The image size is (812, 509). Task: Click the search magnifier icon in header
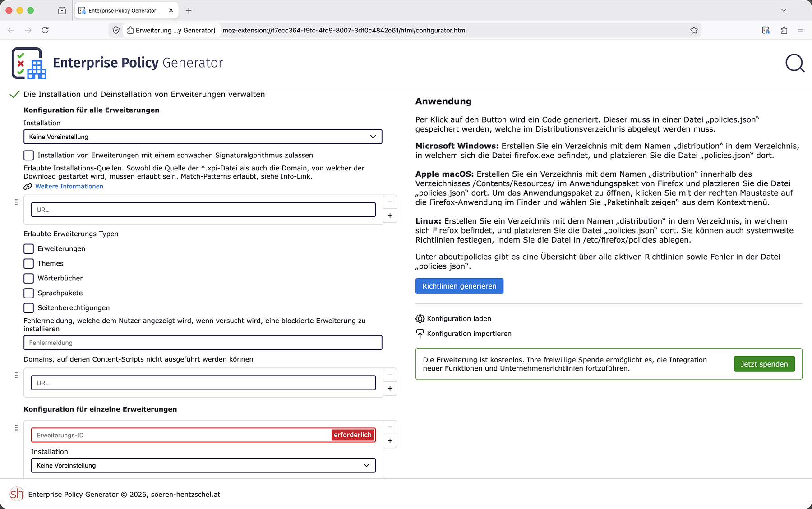click(x=794, y=63)
